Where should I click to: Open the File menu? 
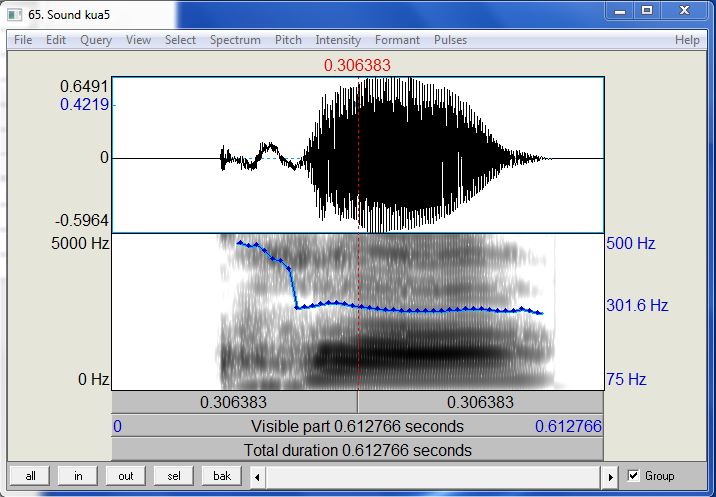[23, 40]
